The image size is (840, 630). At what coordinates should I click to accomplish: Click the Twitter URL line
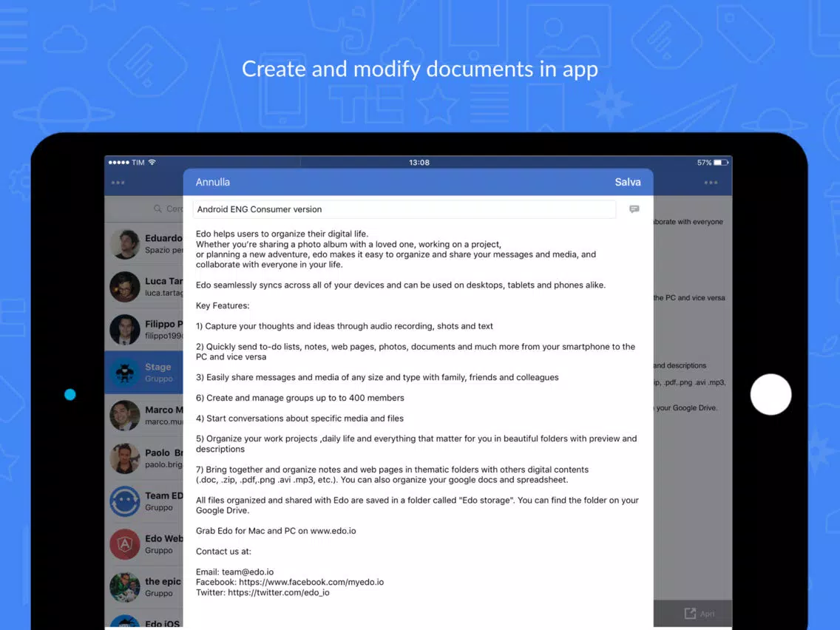[262, 592]
